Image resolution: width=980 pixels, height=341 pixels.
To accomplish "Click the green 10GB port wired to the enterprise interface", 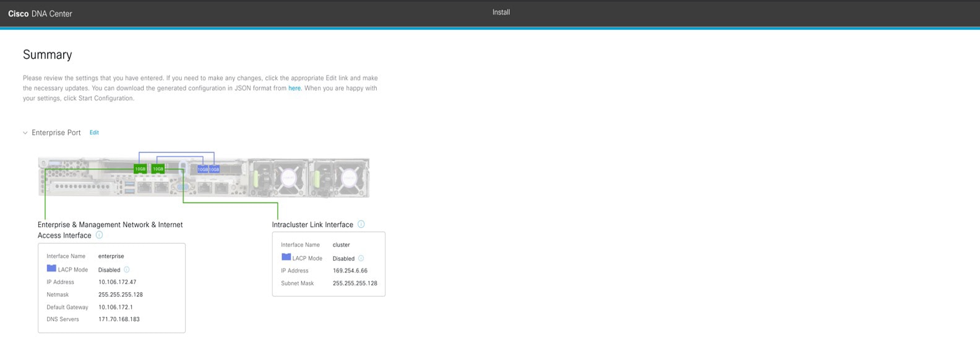I will [x=140, y=169].
